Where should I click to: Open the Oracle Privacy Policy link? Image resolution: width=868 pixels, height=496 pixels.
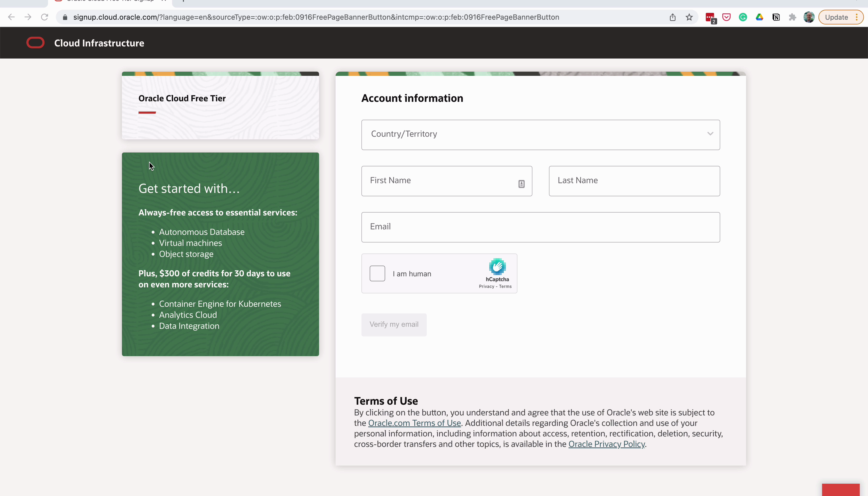point(607,444)
